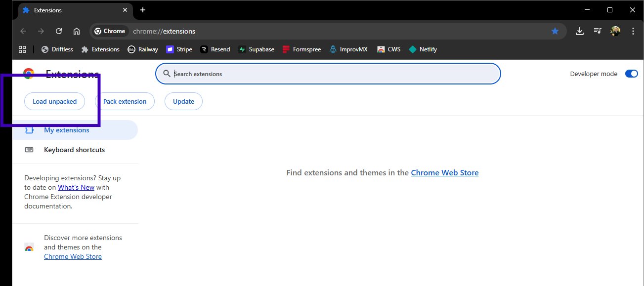Click the reload page icon
Viewport: 644px width, 286px height.
(59, 31)
